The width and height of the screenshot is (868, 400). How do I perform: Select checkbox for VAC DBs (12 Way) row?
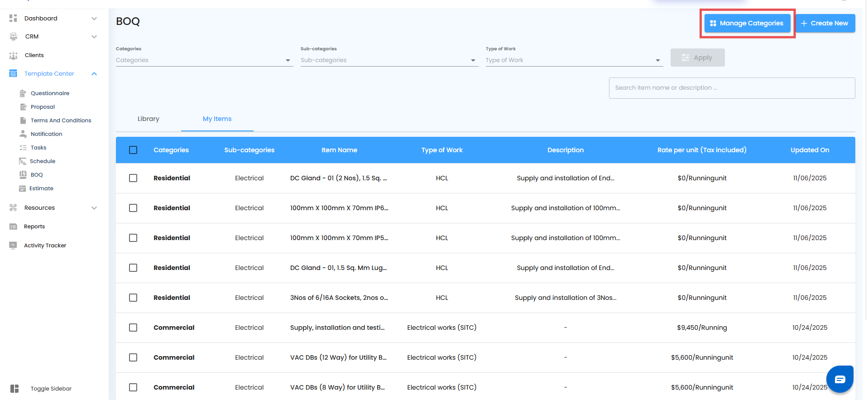point(133,357)
